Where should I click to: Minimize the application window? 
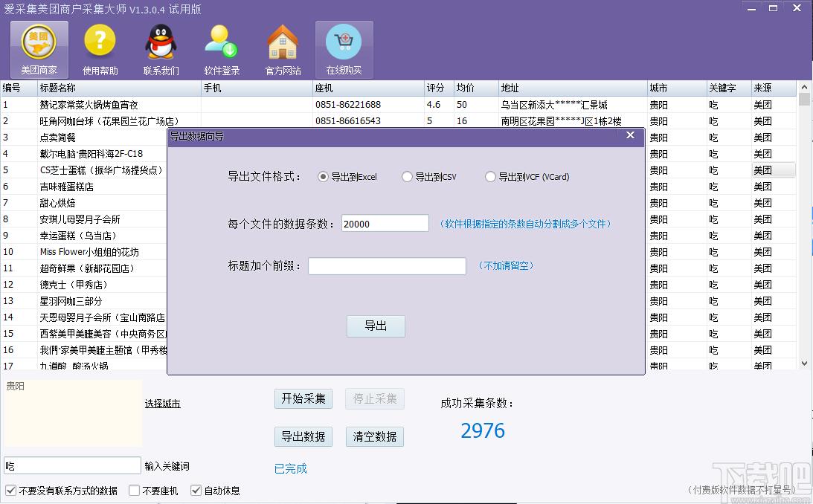coord(751,9)
